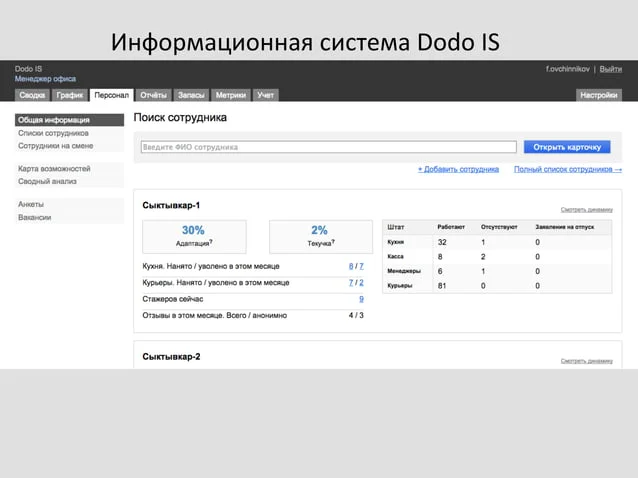This screenshot has height=478, width=638.
Task: Click Смотреть динамику link for Сыктывкар-1
Action: 587,210
